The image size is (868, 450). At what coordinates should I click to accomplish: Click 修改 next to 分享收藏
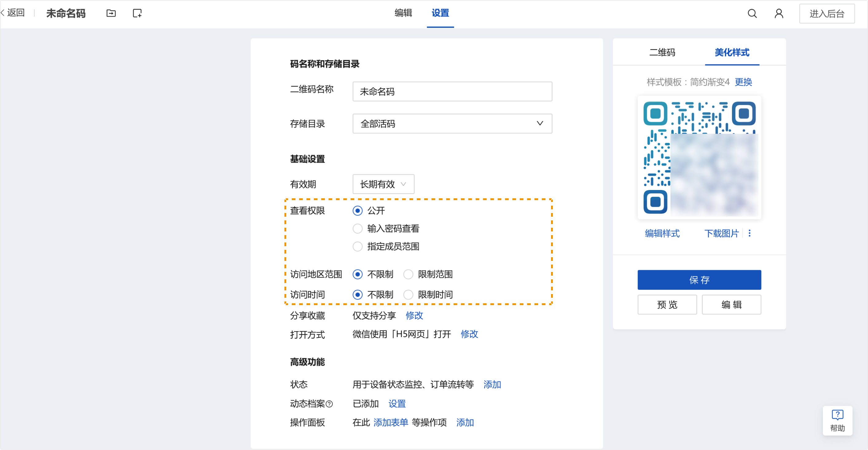pyautogui.click(x=414, y=315)
